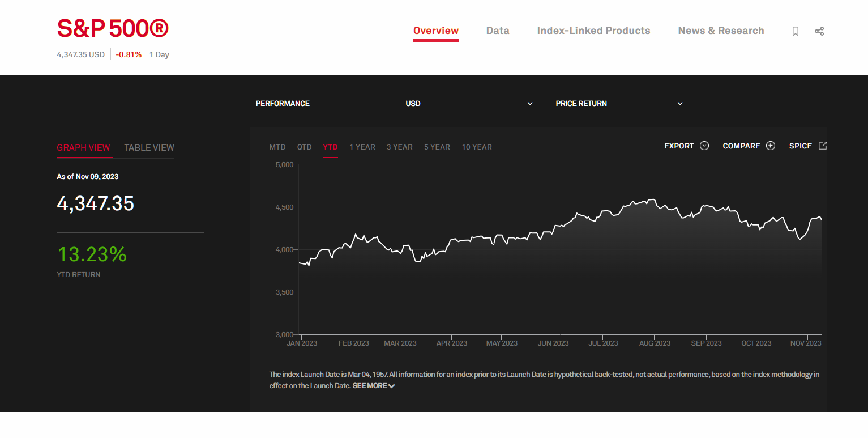This screenshot has height=438, width=868.
Task: Open the News & Research tab
Action: 721,31
